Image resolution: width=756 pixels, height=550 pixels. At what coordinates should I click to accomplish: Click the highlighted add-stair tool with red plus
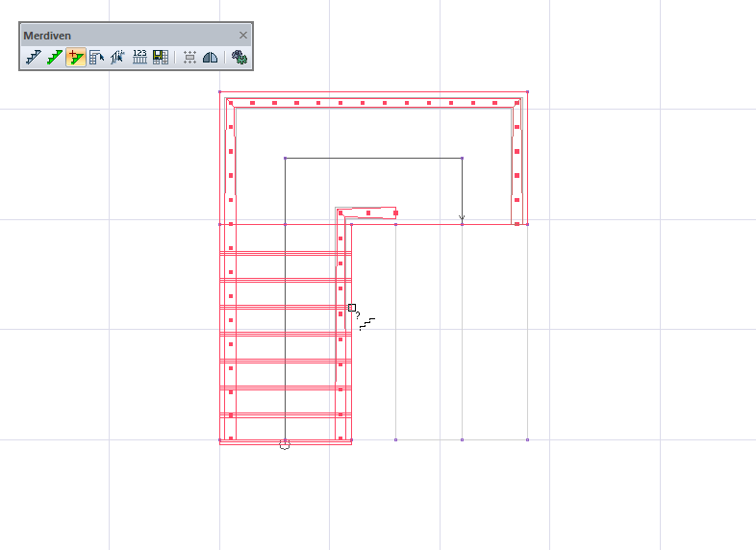76,58
